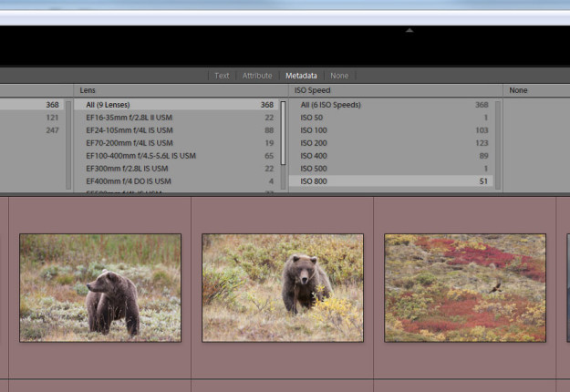The image size is (570, 392).
Task: Select the front-facing bear thumbnail
Action: click(x=283, y=287)
